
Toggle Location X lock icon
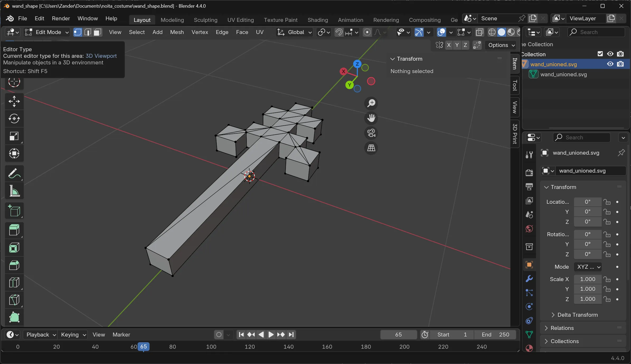tap(607, 202)
